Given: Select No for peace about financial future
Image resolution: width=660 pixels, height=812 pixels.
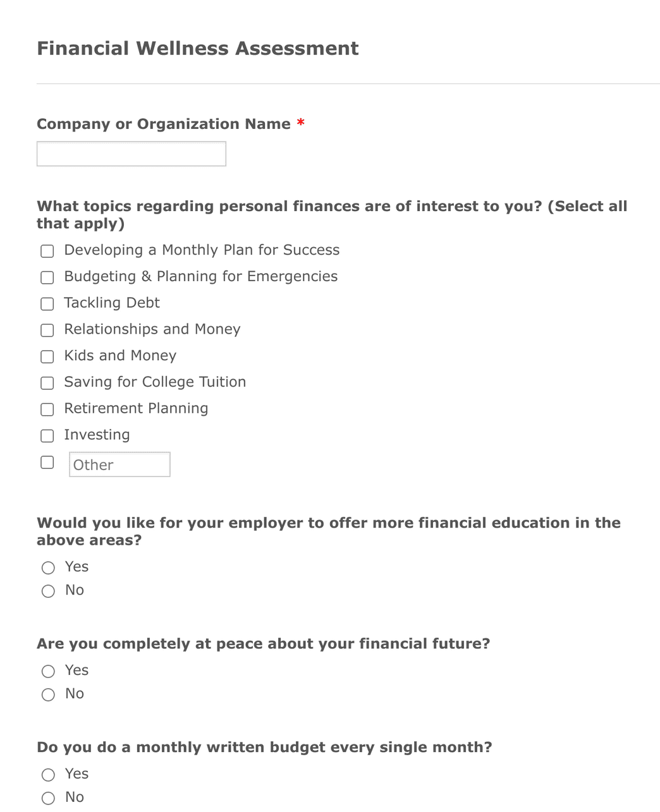Looking at the screenshot, I should (48, 694).
